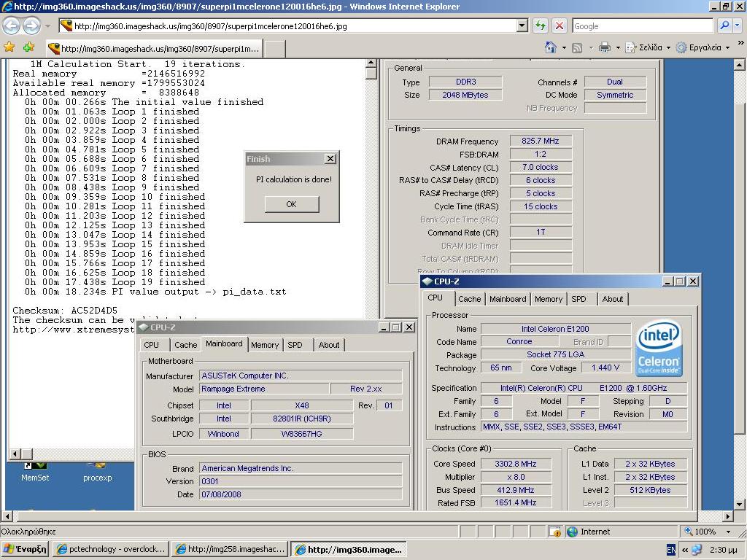Click the network tray icon
This screenshot has width=747, height=560.
697,550
